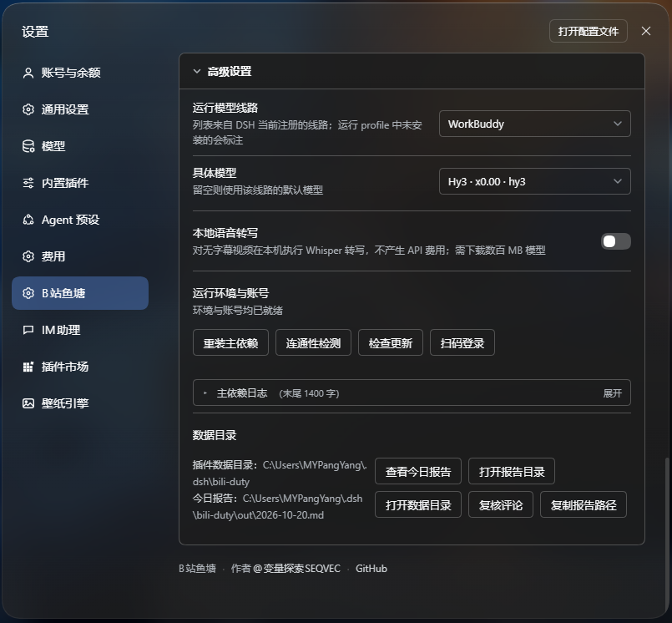Screen dimensions: 672x623
Task: Select Agent 预设 in the sidebar
Action: 80,220
